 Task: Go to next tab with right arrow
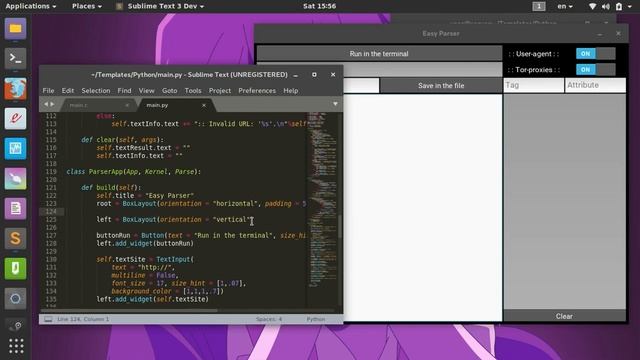[52, 104]
